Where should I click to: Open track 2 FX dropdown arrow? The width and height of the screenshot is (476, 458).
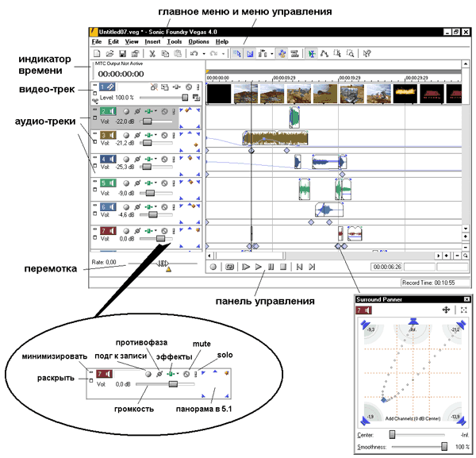(x=155, y=111)
